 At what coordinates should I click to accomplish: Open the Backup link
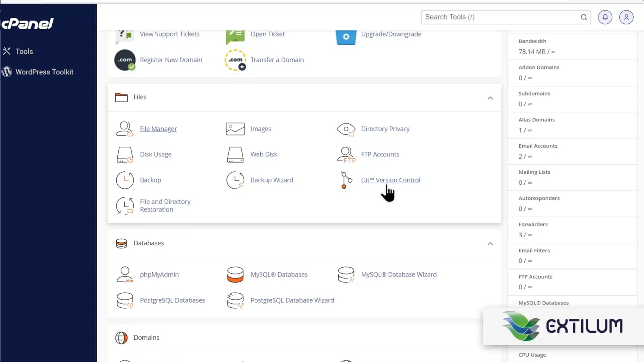point(150,180)
